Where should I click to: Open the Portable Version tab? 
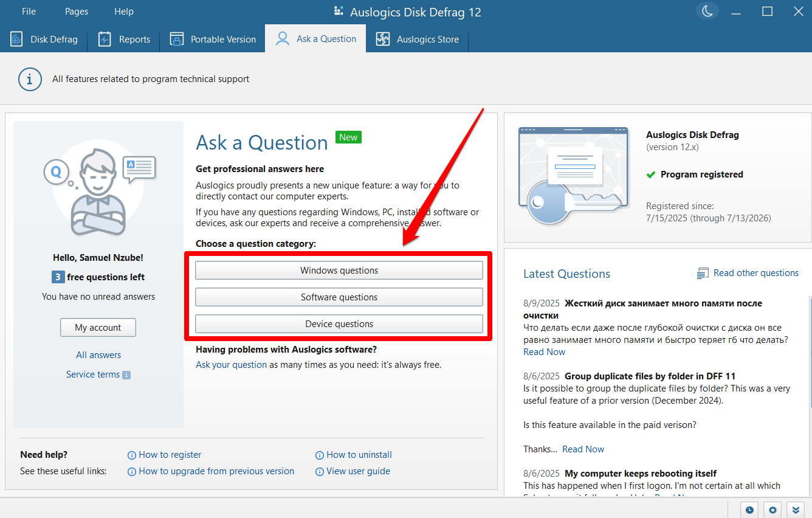click(x=213, y=40)
